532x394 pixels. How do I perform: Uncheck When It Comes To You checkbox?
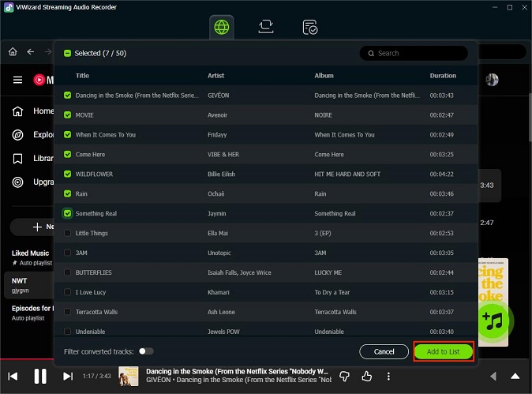pyautogui.click(x=68, y=135)
